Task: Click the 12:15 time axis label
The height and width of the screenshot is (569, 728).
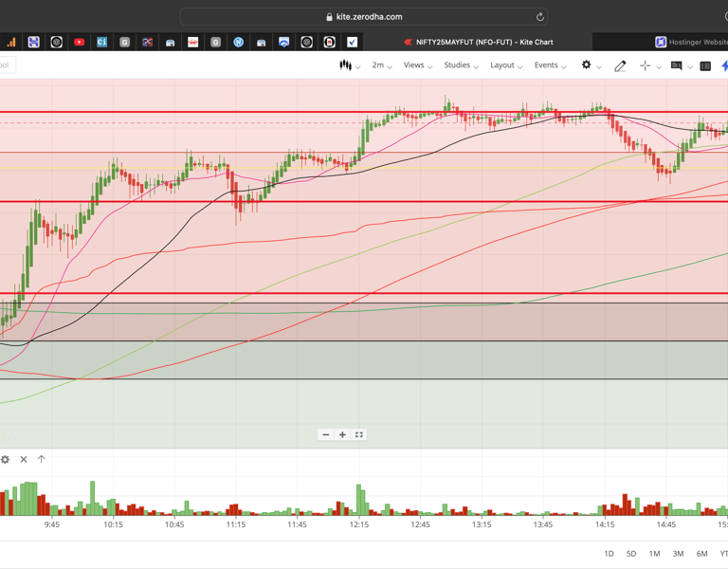Action: pyautogui.click(x=359, y=524)
